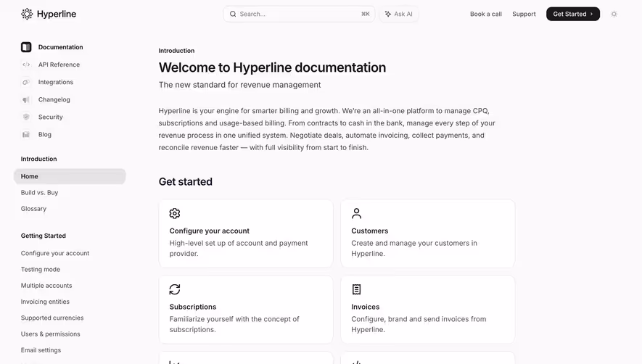Click the Hyperline brand name text
Viewport: 642px width, 364px height.
point(57,14)
